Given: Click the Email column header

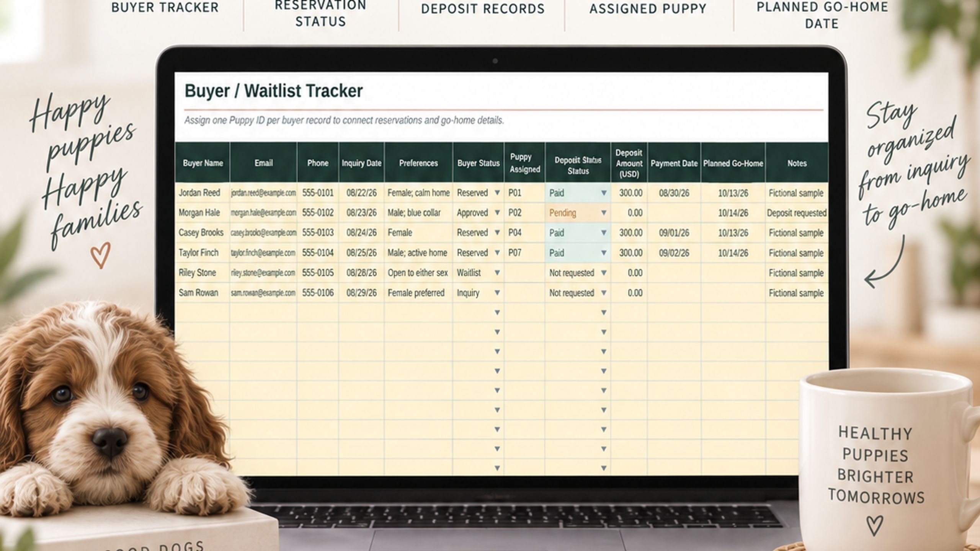Looking at the screenshot, I should coord(263,163).
